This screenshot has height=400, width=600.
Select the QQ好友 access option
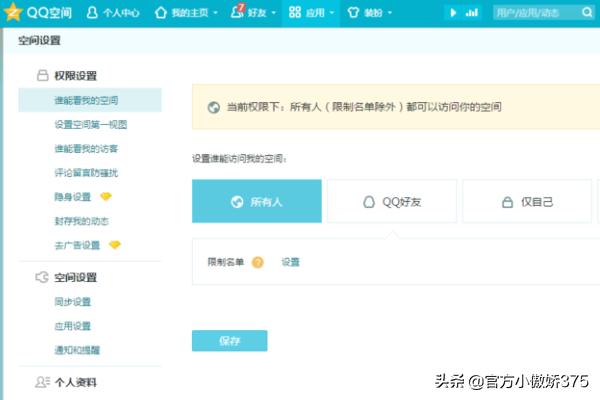(391, 201)
